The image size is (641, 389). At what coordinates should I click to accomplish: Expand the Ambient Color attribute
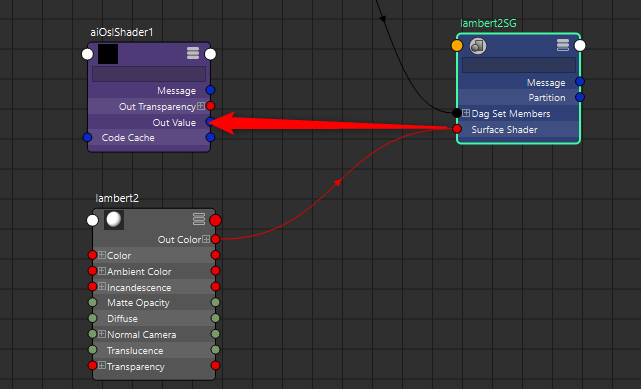[102, 271]
